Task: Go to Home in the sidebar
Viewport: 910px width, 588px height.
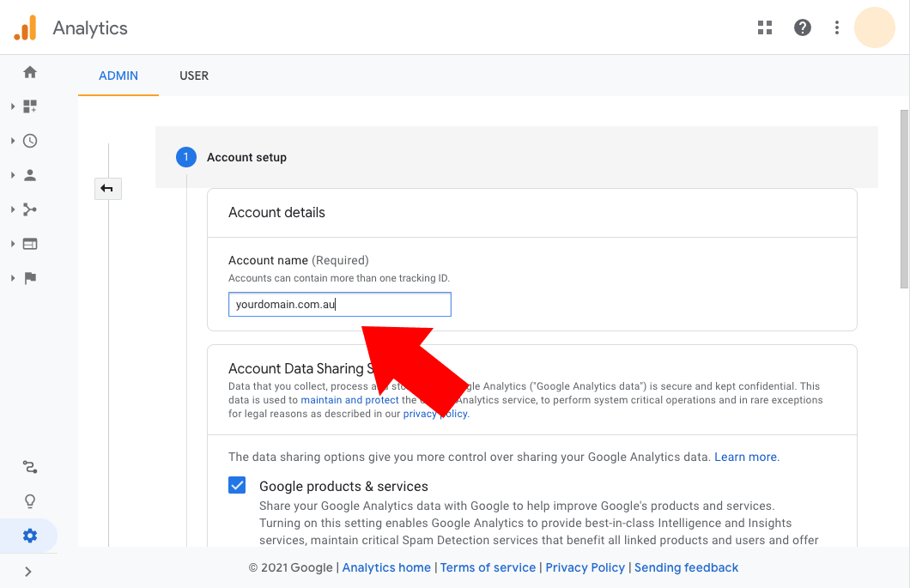Action: pos(30,72)
